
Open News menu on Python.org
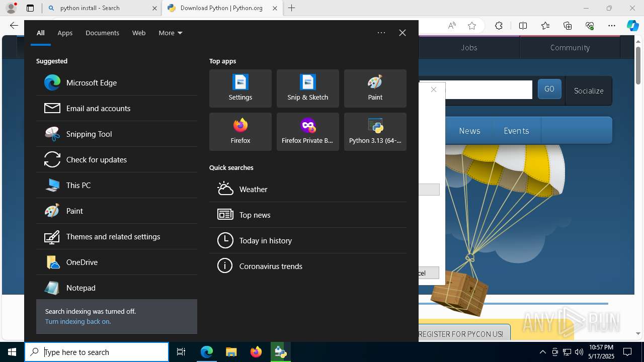(469, 131)
